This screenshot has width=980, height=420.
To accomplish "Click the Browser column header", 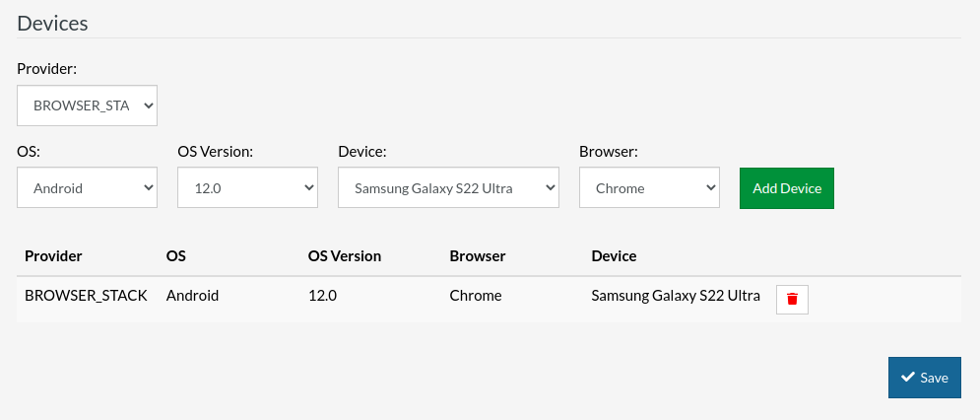I will tap(477, 255).
